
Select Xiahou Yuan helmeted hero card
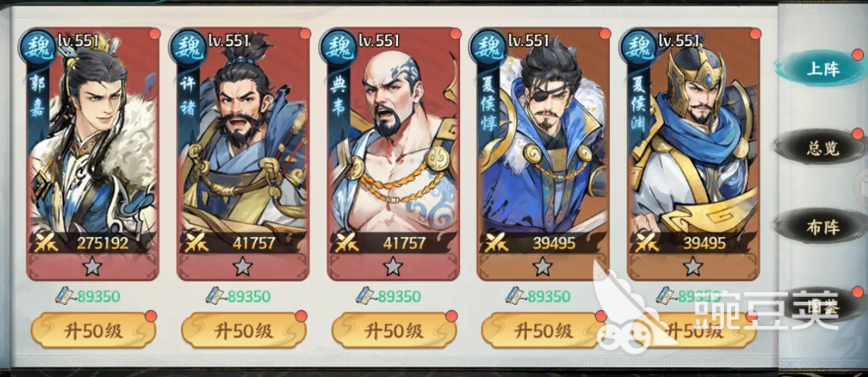point(694,153)
